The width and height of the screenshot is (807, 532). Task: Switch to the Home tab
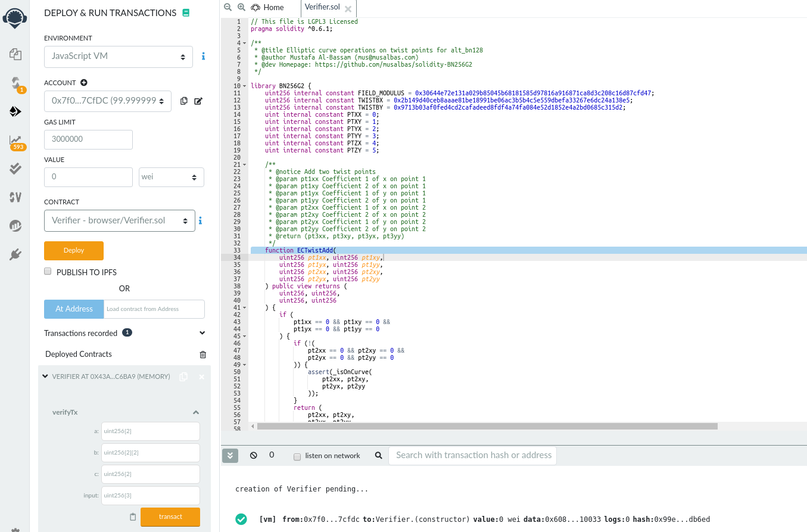click(x=267, y=8)
